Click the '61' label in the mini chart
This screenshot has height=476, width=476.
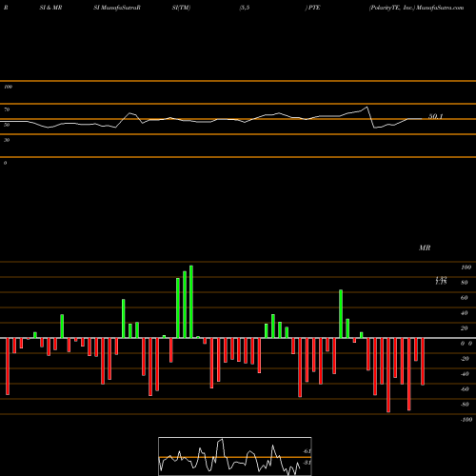(307, 451)
